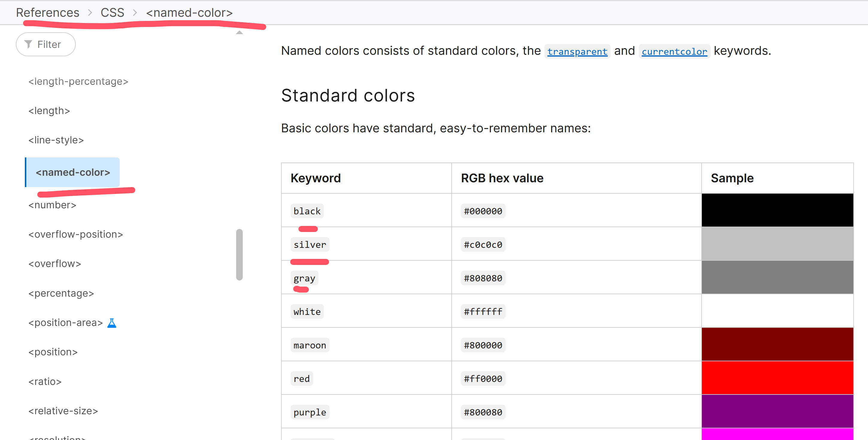
Task: Click the sidebar scroll-up arrow
Action: [239, 32]
